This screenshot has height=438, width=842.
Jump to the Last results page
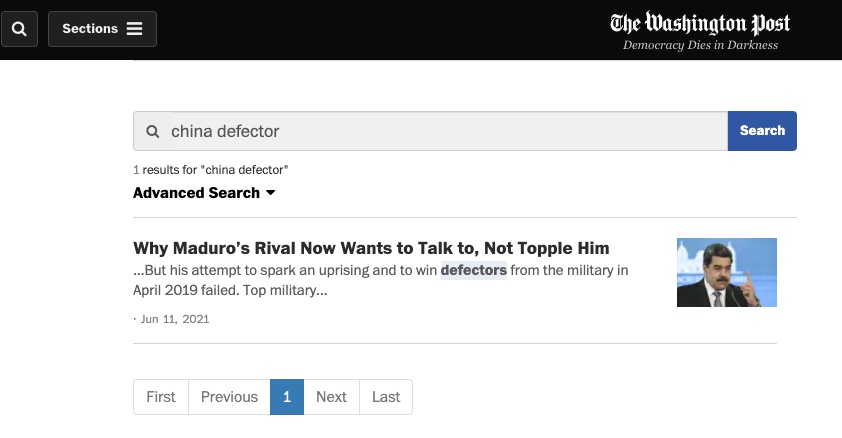(x=386, y=397)
